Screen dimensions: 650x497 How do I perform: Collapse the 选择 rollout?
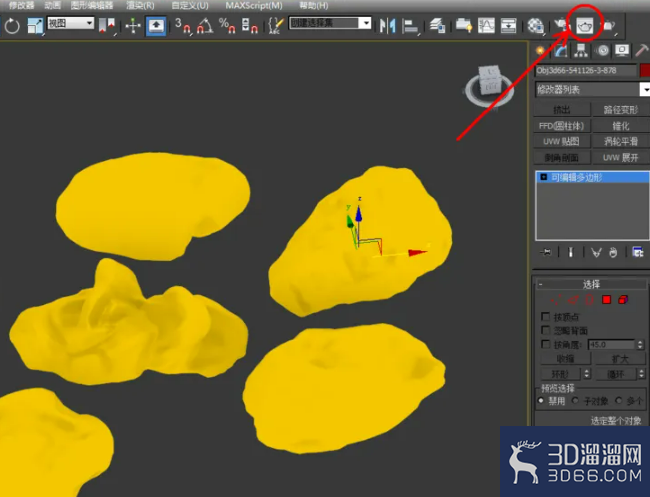click(x=591, y=284)
